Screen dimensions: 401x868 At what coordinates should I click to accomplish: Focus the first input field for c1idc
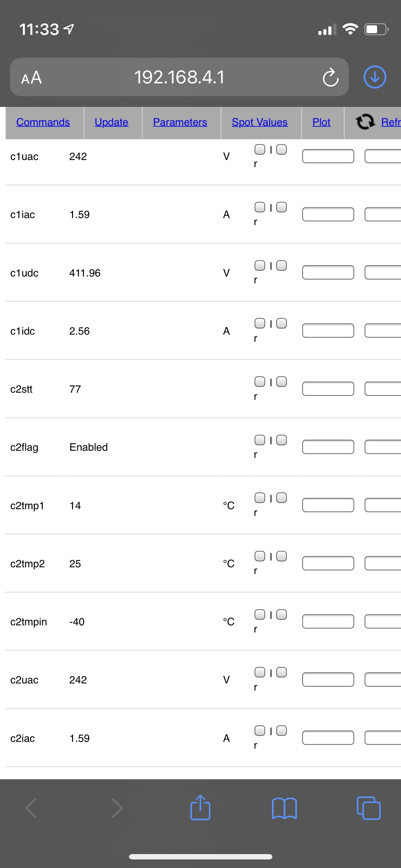click(328, 330)
